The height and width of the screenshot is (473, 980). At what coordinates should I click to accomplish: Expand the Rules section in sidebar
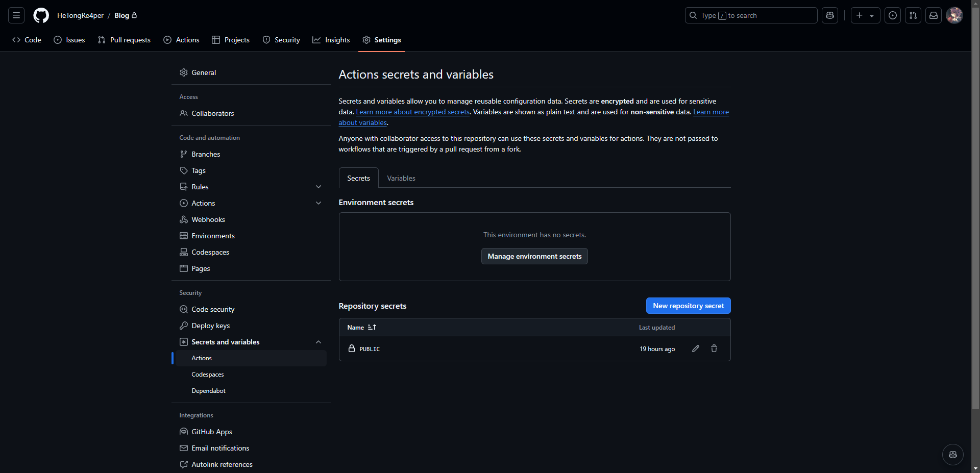318,187
